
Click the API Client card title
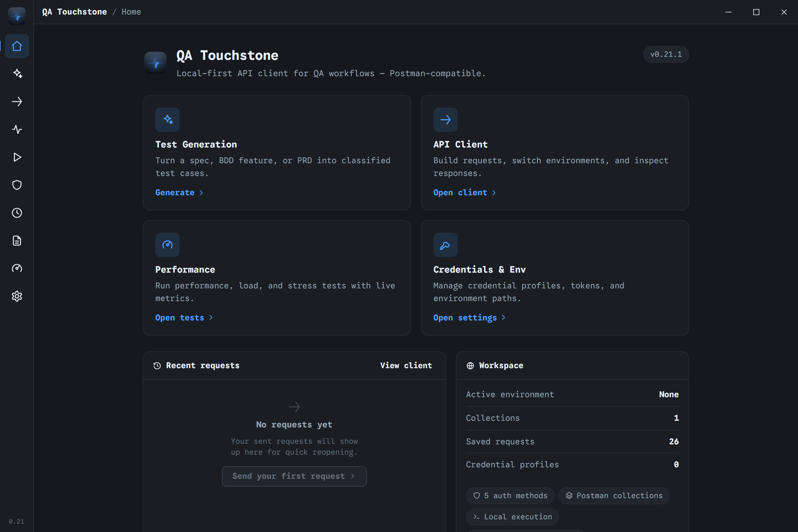(x=460, y=144)
